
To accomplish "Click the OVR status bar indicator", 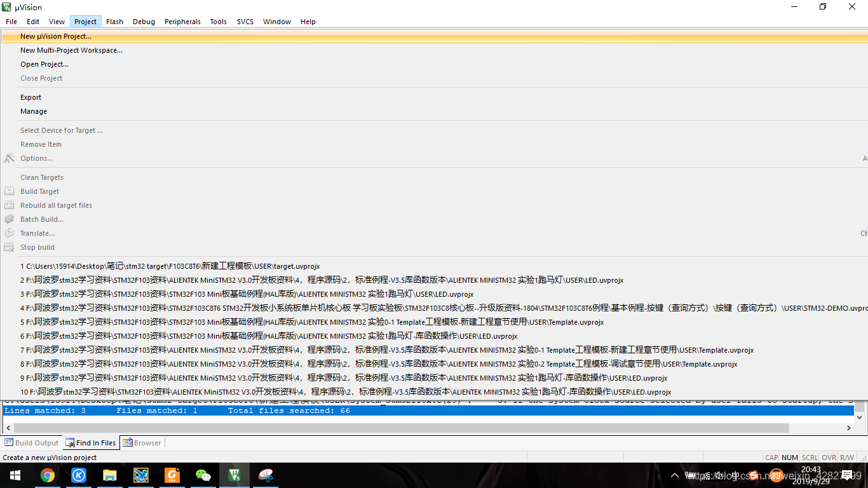I will [x=829, y=457].
